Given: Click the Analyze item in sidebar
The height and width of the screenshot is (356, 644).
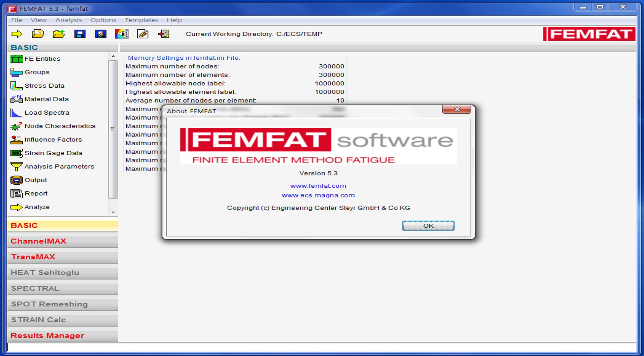Looking at the screenshot, I should pyautogui.click(x=30, y=207).
